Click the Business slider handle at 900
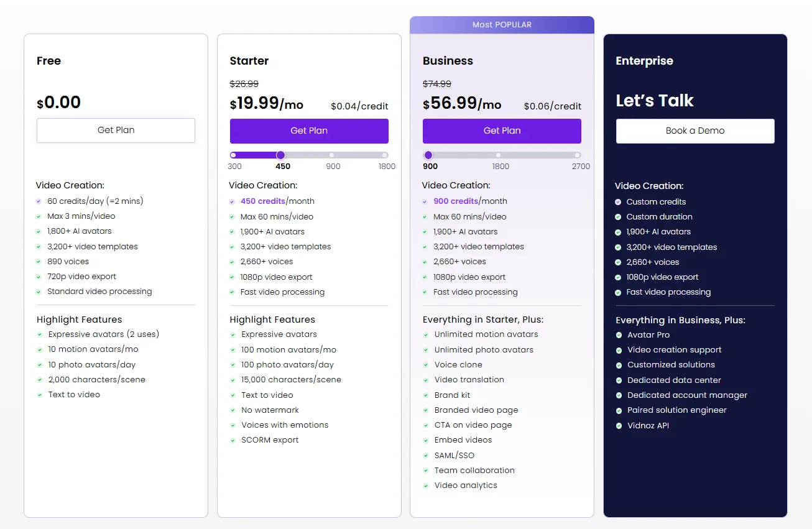Viewport: 812px width, 529px height. coord(428,155)
